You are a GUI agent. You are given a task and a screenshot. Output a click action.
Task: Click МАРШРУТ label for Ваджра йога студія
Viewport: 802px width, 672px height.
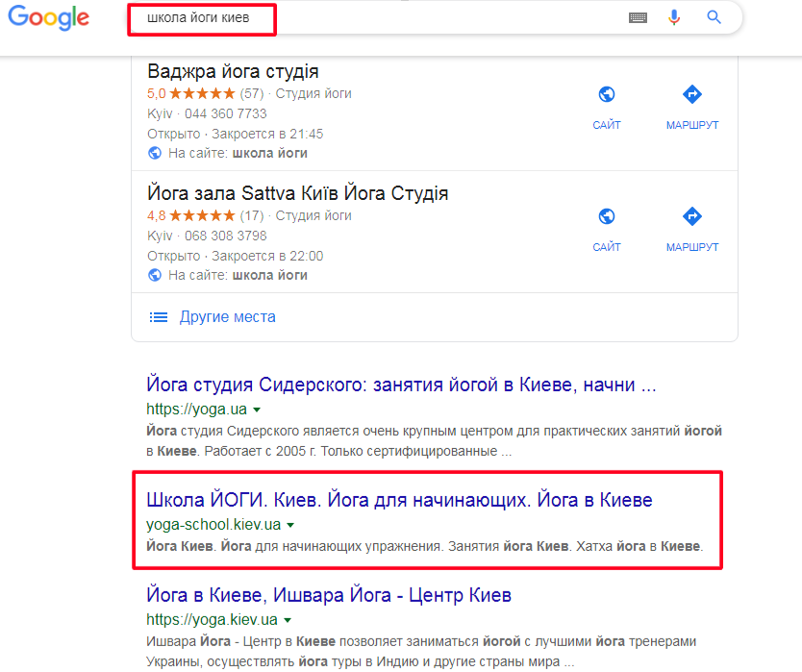tap(692, 125)
